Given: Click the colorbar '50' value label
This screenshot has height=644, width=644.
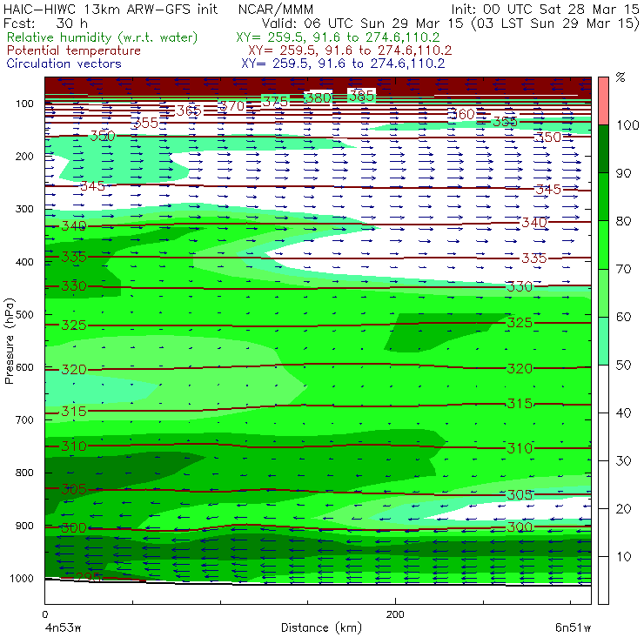Looking at the screenshot, I should coord(623,366).
